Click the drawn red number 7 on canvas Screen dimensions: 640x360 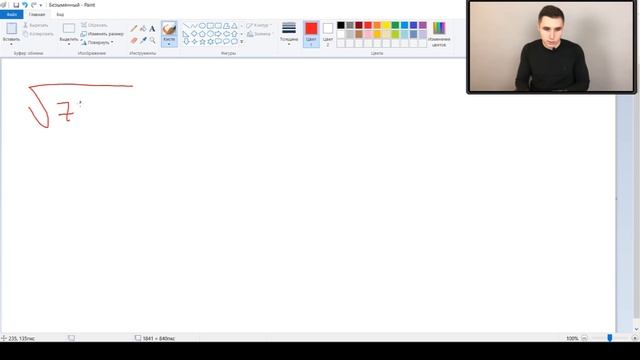(x=65, y=111)
